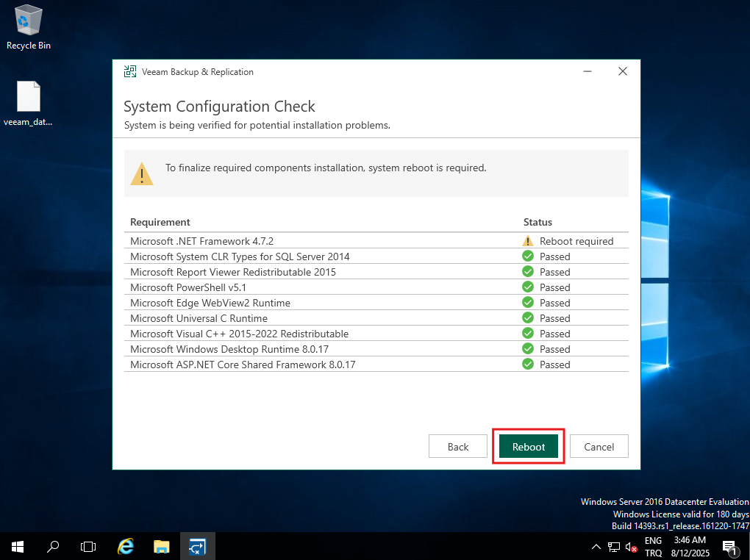Select Microsoft Visual C++ 2015-2022 Redistributable row
The width and height of the screenshot is (750, 560).
coord(376,334)
